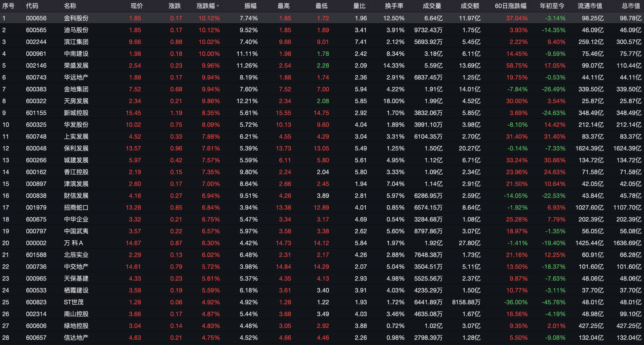The image size is (644, 345).
Task: Sort by 最高 column header
Action: [x=284, y=6]
